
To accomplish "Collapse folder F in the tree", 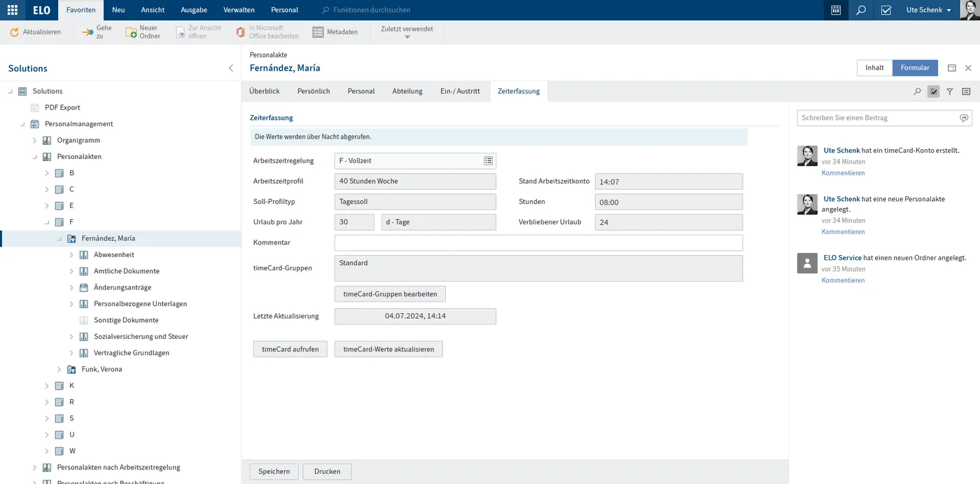I will click(47, 222).
